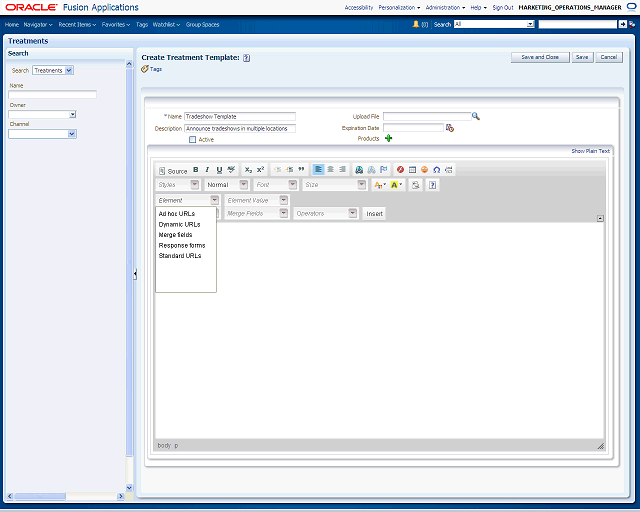The image size is (640, 512).
Task: Remove link with unlink icon
Action: [371, 170]
